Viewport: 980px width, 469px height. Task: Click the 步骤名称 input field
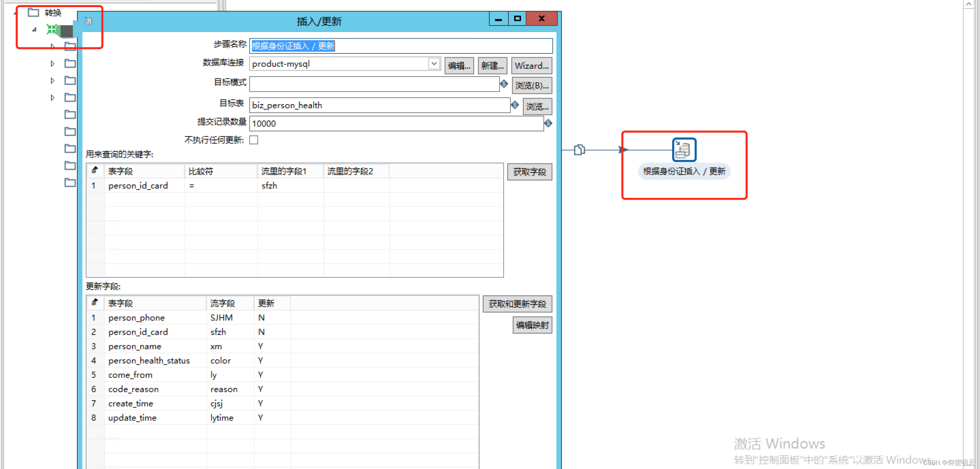point(401,46)
